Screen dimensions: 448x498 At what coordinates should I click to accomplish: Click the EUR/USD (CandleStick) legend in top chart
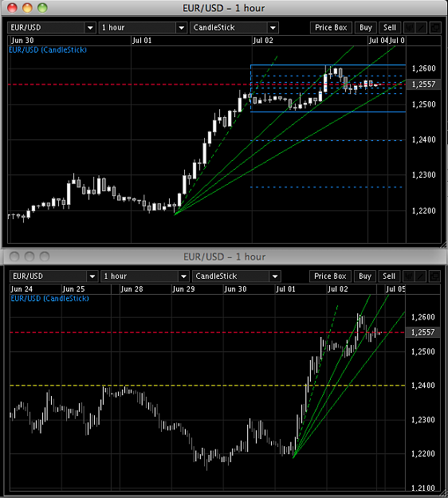[x=48, y=50]
